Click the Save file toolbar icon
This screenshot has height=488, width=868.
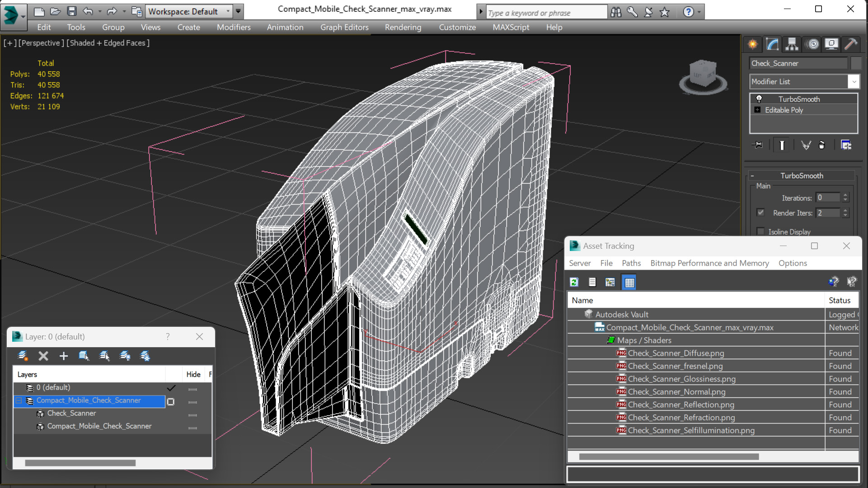pyautogui.click(x=72, y=11)
